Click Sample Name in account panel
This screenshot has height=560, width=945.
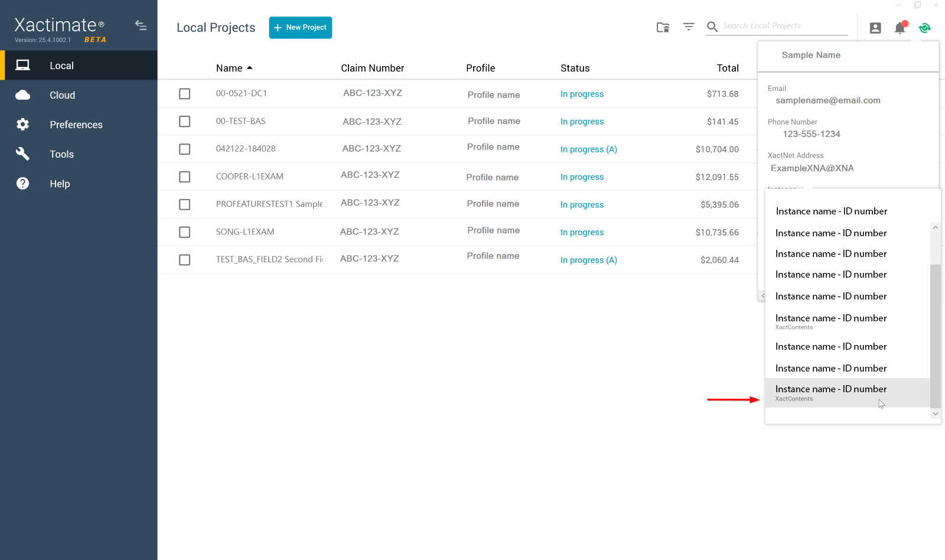(811, 55)
